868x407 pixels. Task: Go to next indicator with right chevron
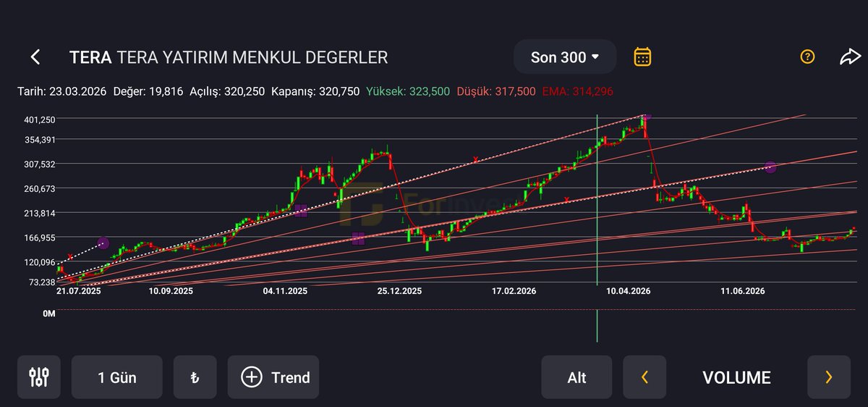(829, 377)
